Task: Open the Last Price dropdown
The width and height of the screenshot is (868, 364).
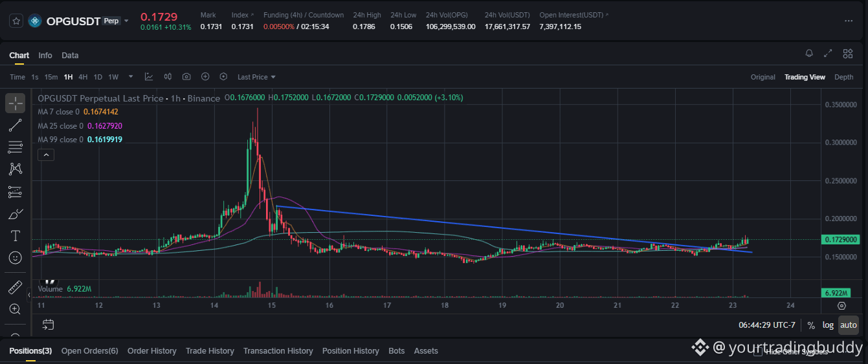Action: coord(256,77)
